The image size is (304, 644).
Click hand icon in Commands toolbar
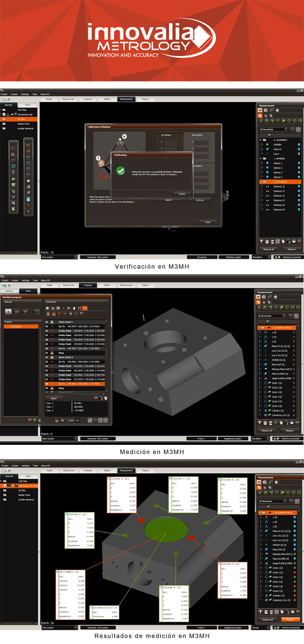[74, 308]
